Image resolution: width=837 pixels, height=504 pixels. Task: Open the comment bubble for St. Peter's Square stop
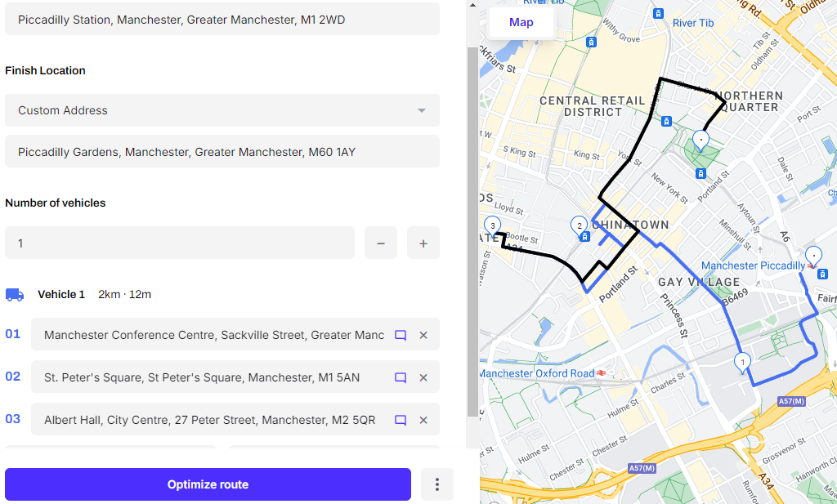[x=400, y=377]
